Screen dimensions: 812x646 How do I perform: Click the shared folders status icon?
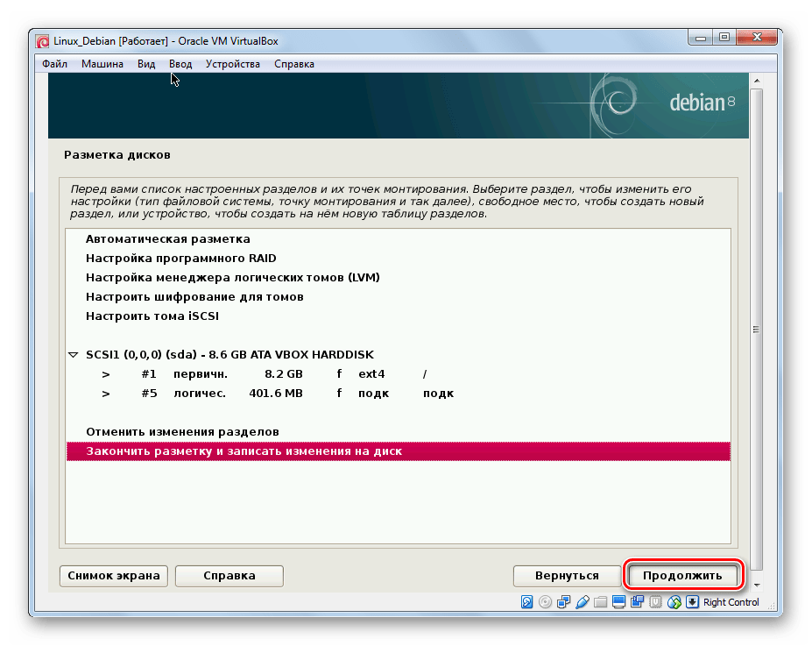tap(600, 602)
